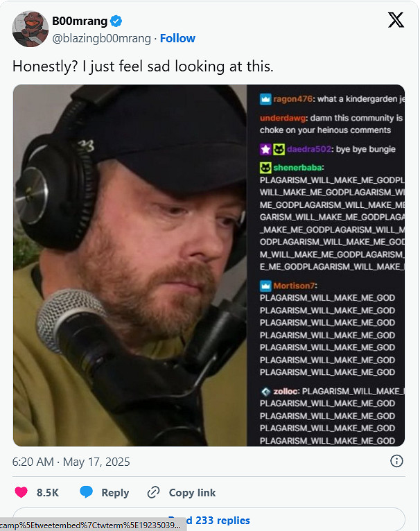This screenshot has width=420, height=531.
Task: Click the Copy link text
Action: [x=192, y=492]
